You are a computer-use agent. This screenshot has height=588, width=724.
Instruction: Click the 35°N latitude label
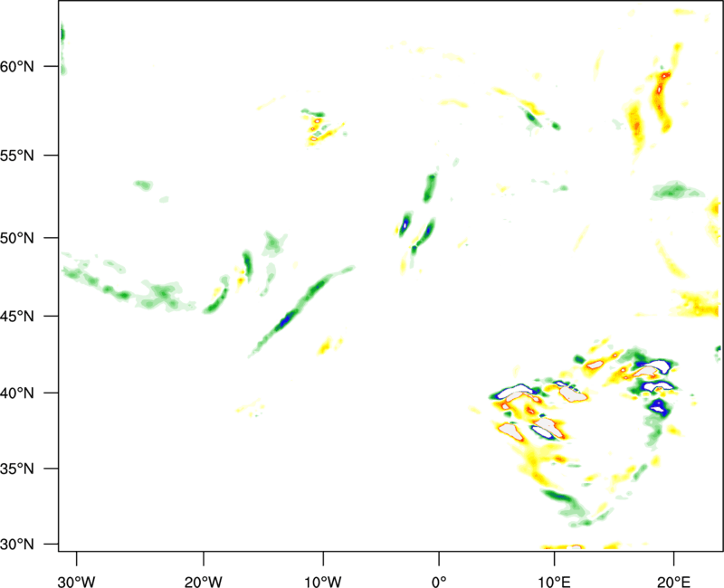tap(17, 469)
